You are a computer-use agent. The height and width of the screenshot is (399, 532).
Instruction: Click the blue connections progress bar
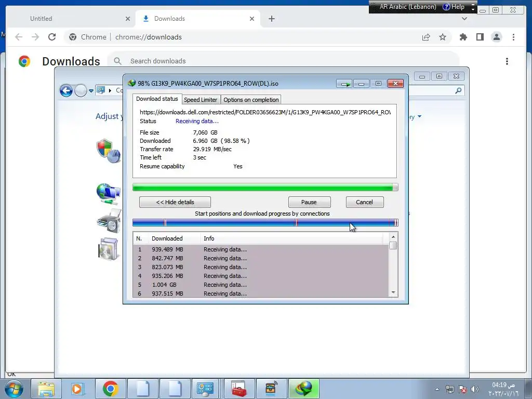tap(265, 222)
